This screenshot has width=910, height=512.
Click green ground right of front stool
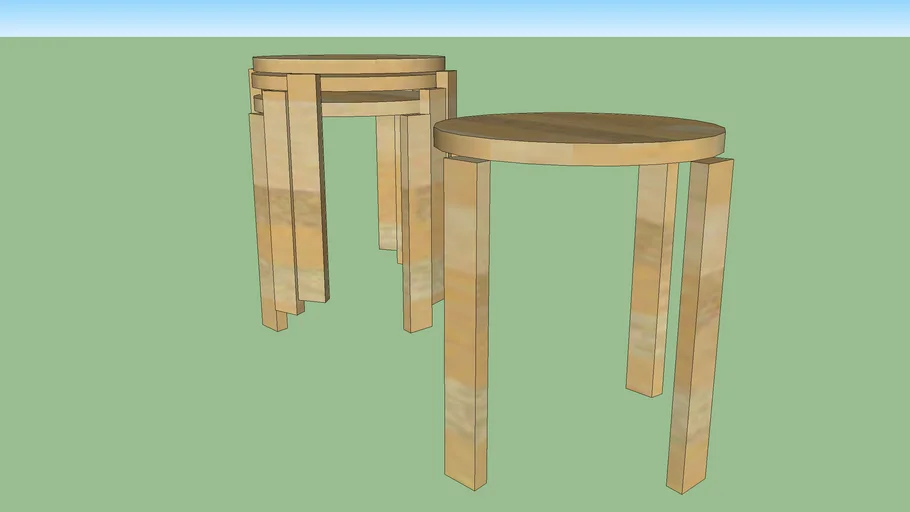coord(820,300)
